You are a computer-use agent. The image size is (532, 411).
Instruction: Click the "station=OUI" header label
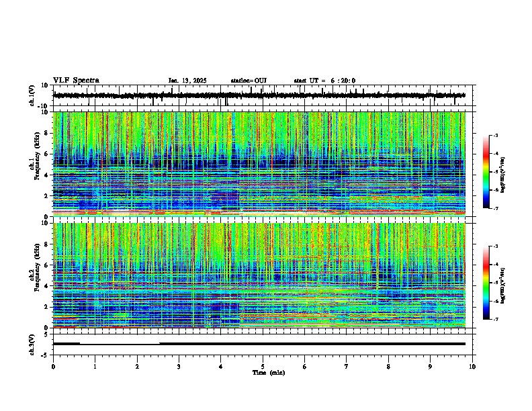point(249,81)
